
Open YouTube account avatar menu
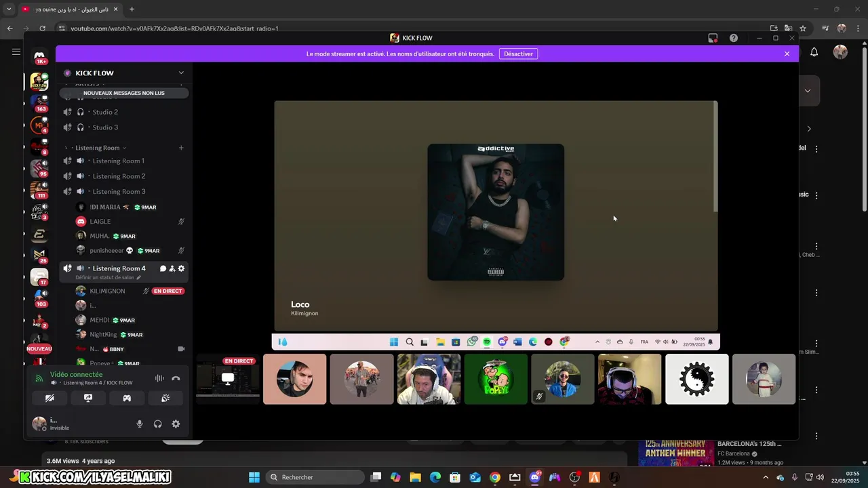click(x=840, y=52)
